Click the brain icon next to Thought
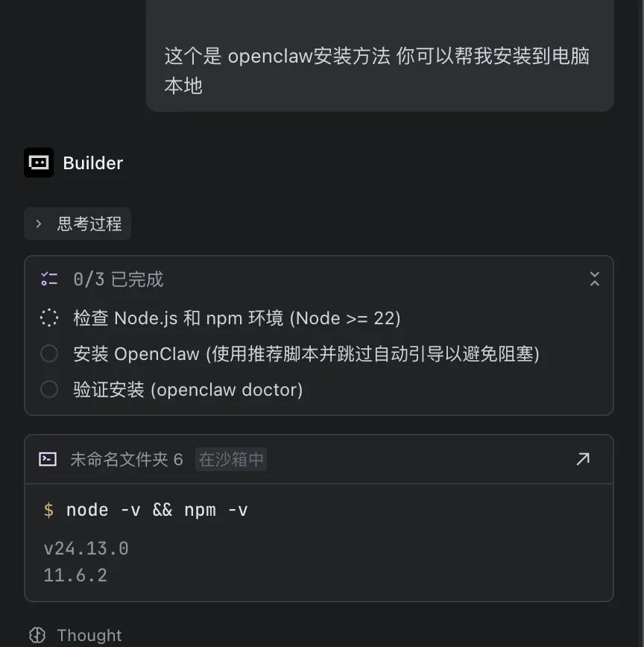This screenshot has width=644, height=647. [x=37, y=635]
